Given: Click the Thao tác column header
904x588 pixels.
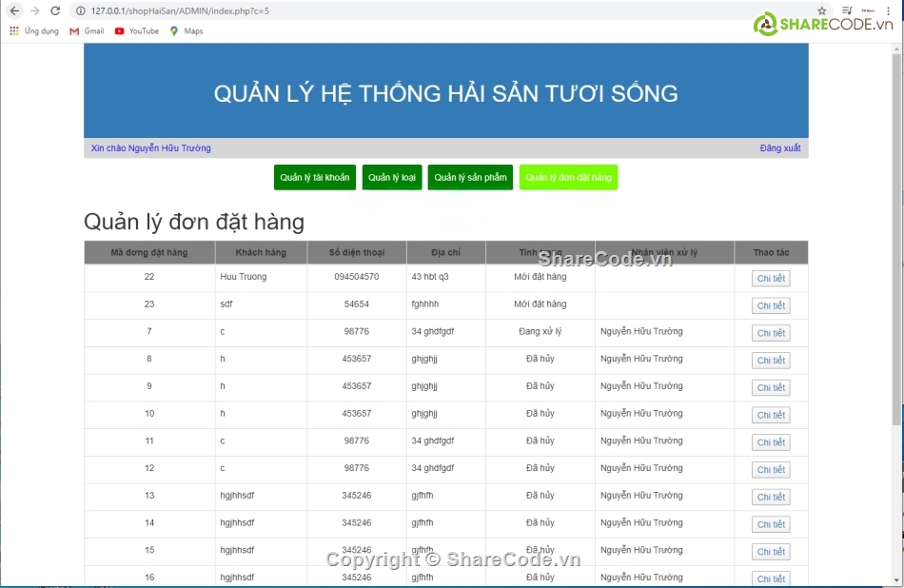Looking at the screenshot, I should [771, 252].
